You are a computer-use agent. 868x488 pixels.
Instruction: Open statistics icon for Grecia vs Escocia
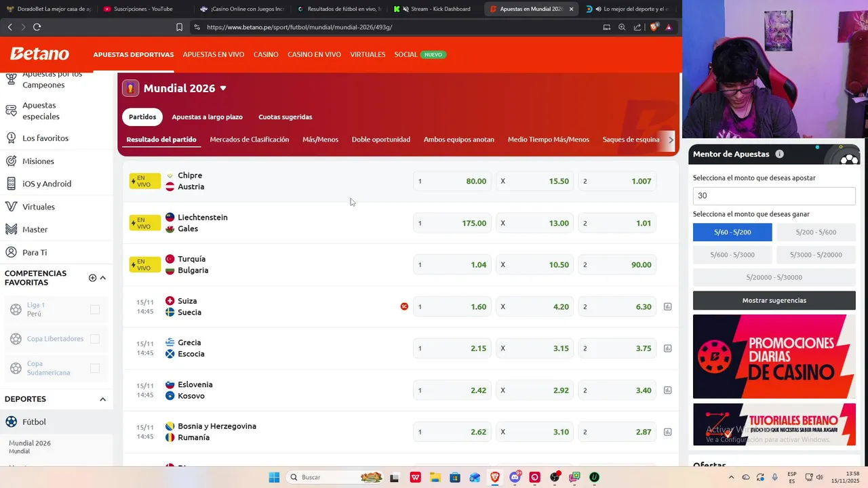[x=667, y=348]
